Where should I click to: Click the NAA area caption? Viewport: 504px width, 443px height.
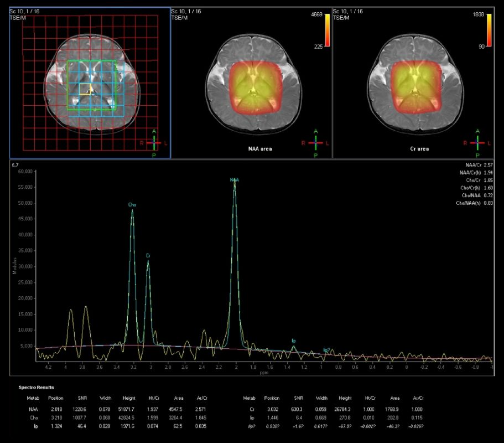pyautogui.click(x=260, y=148)
